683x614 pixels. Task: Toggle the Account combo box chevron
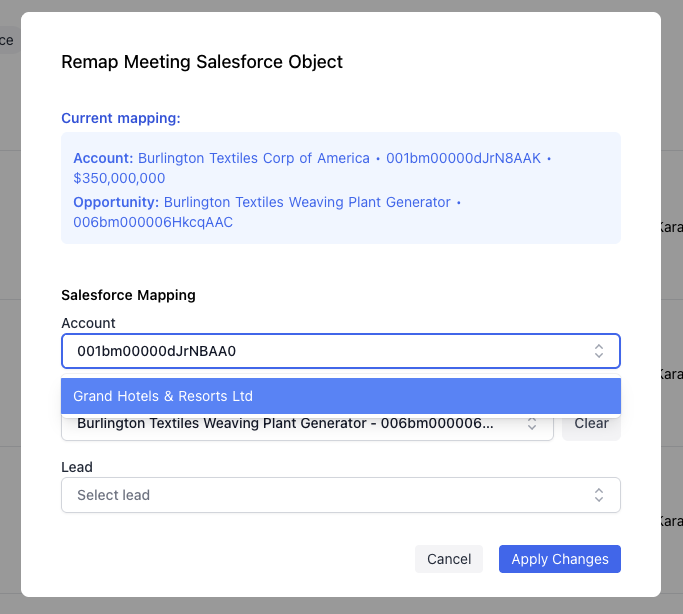click(598, 351)
